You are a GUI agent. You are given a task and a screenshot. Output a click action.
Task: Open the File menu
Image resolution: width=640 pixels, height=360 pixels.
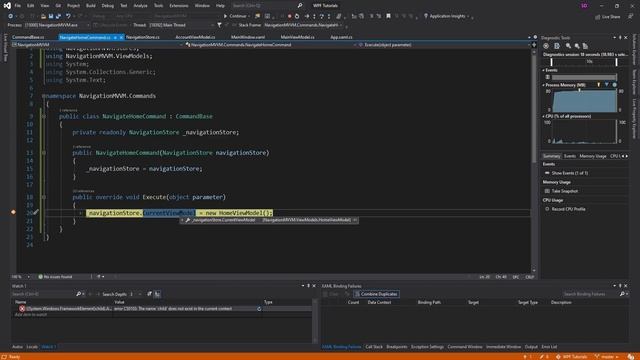pyautogui.click(x=18, y=6)
